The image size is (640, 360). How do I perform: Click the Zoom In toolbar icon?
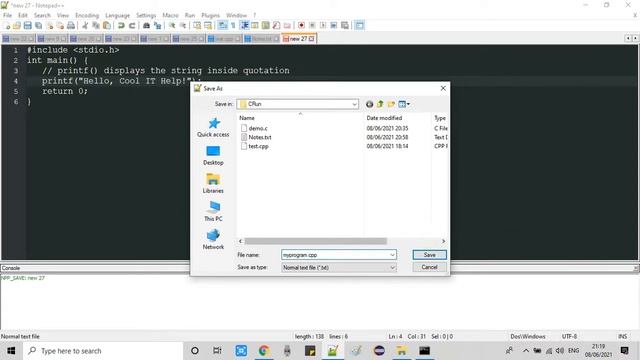point(172,25)
